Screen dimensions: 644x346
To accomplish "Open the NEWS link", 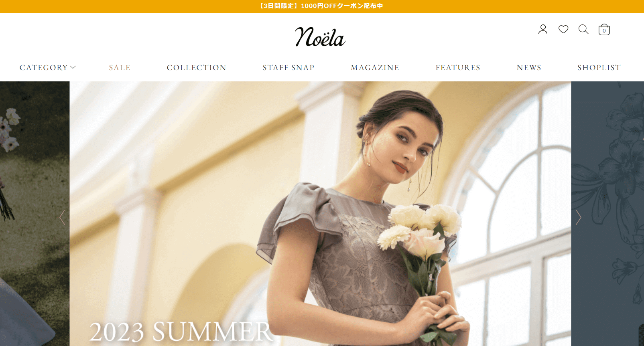I will click(x=529, y=68).
